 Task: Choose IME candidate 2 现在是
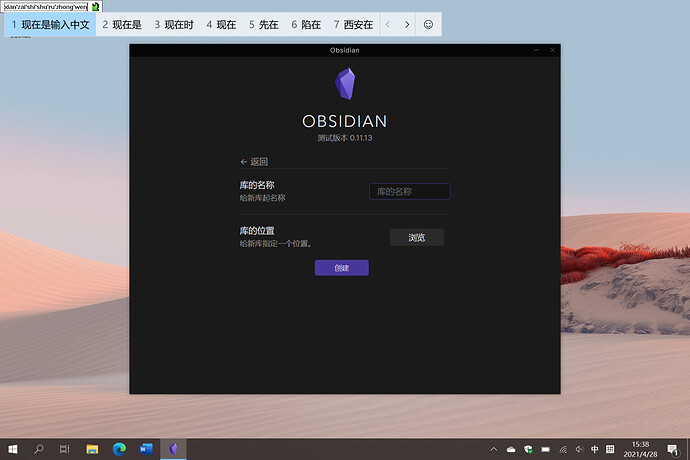tap(122, 25)
